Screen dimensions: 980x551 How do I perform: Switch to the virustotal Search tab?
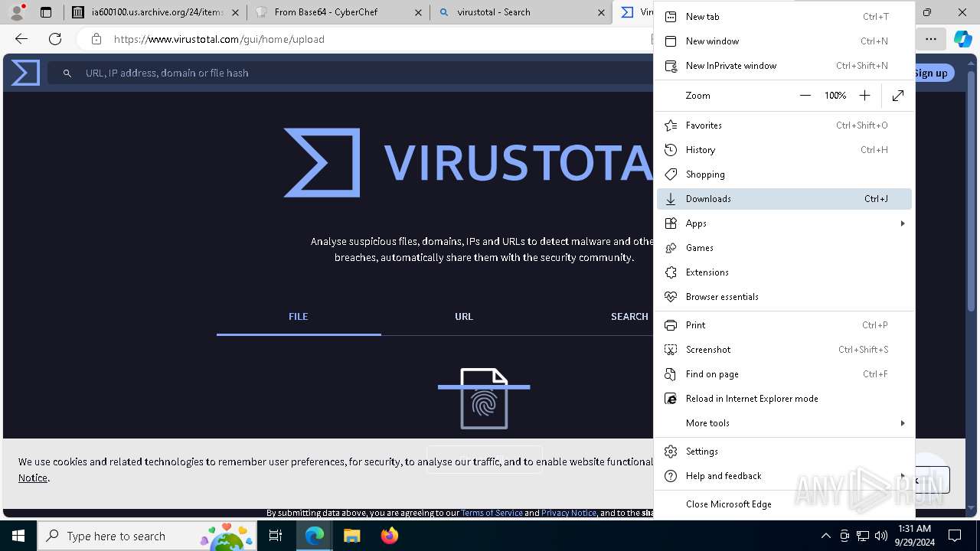coord(521,12)
